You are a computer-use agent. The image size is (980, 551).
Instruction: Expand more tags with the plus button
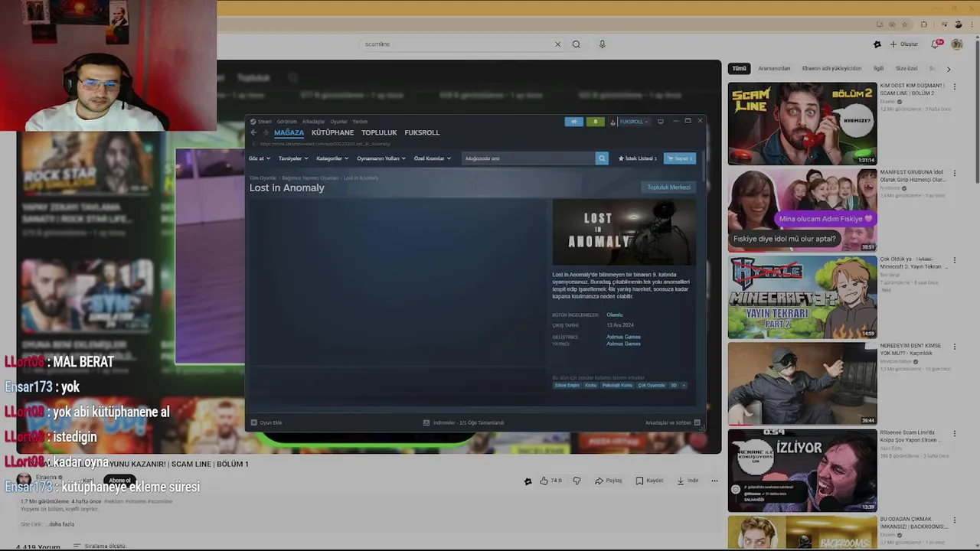pyautogui.click(x=684, y=385)
